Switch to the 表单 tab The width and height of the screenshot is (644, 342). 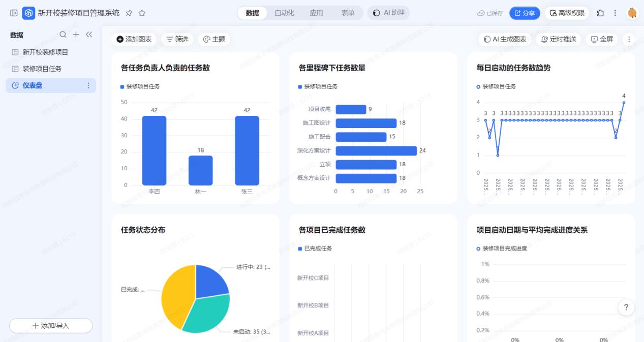[348, 13]
